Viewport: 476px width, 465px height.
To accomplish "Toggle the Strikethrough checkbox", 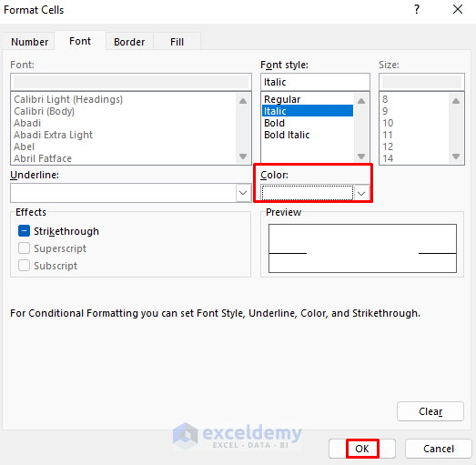I will click(24, 231).
